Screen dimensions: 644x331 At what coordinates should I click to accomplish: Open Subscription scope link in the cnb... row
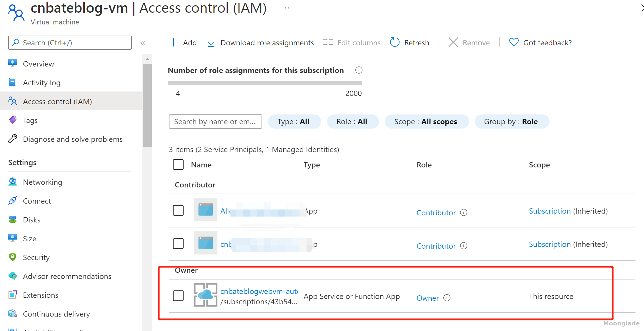point(550,244)
